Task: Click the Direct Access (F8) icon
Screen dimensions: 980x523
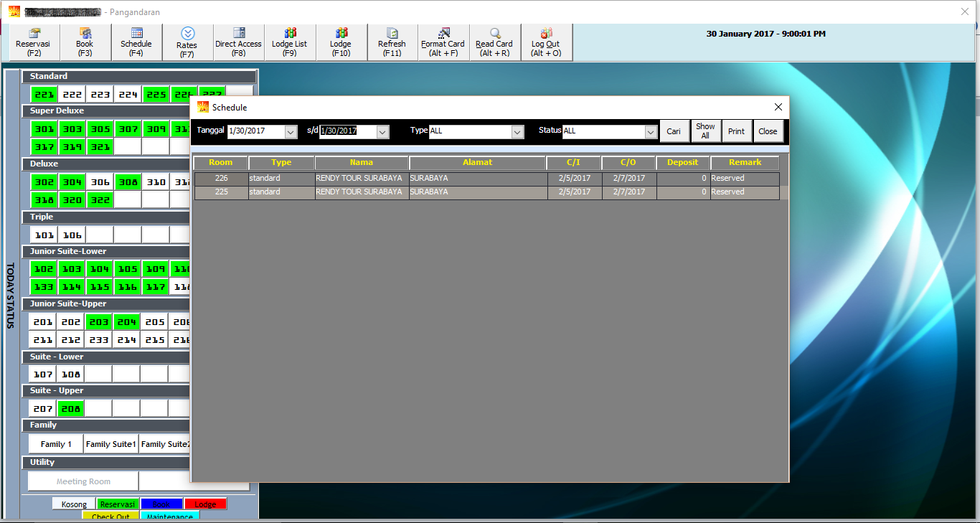Action: tap(238, 42)
